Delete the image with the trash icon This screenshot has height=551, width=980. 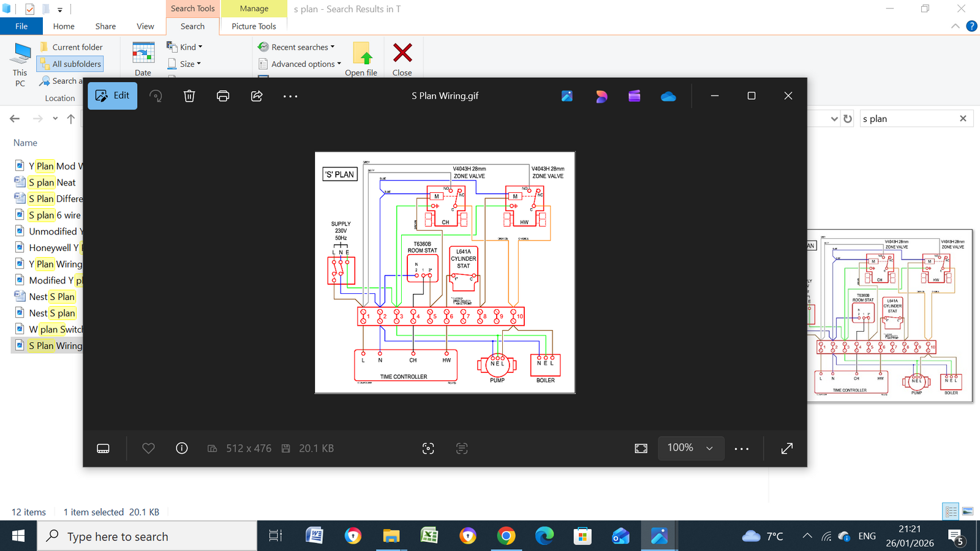(x=189, y=96)
